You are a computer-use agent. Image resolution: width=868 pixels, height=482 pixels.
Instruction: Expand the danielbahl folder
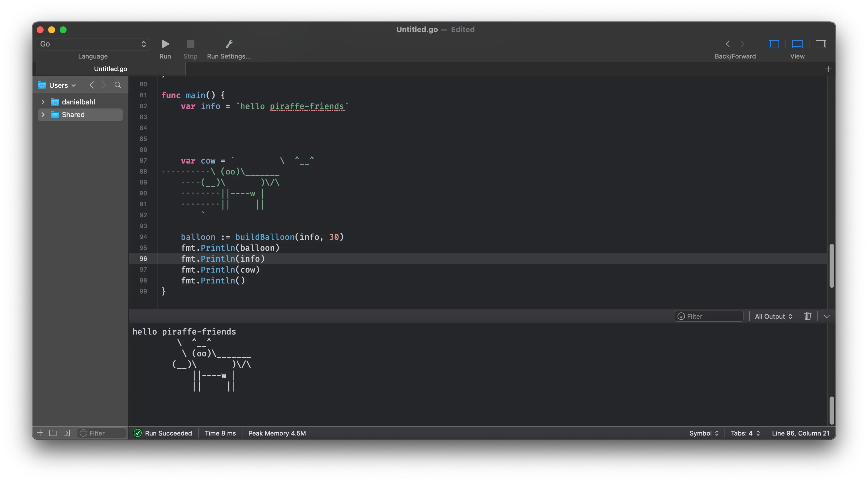point(43,102)
